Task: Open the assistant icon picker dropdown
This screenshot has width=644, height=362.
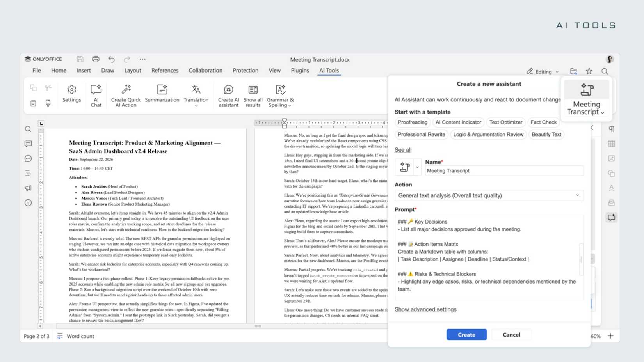Action: (417, 167)
